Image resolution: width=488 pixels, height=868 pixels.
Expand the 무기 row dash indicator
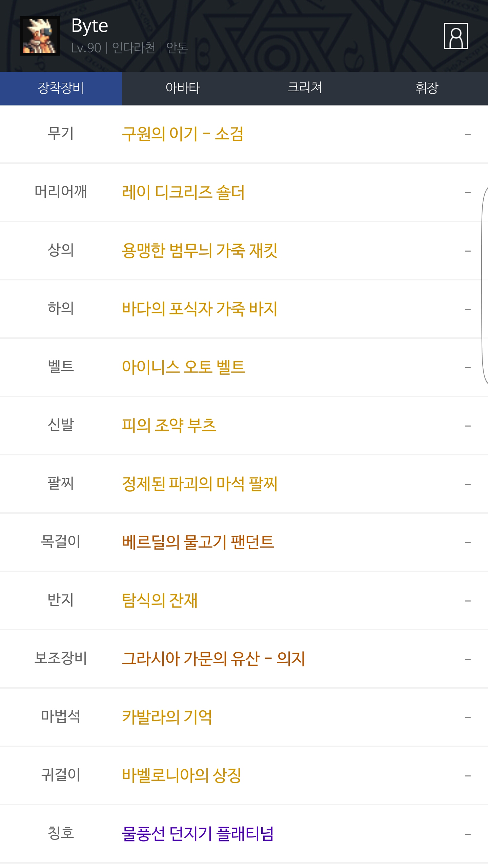[x=468, y=134]
